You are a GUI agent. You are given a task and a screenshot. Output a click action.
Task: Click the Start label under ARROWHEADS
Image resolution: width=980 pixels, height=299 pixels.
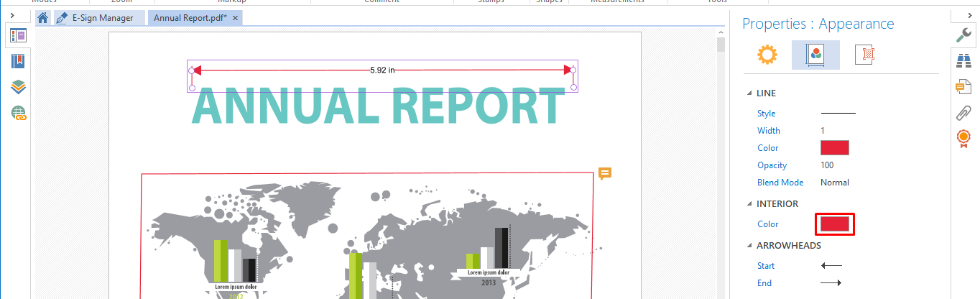click(766, 266)
